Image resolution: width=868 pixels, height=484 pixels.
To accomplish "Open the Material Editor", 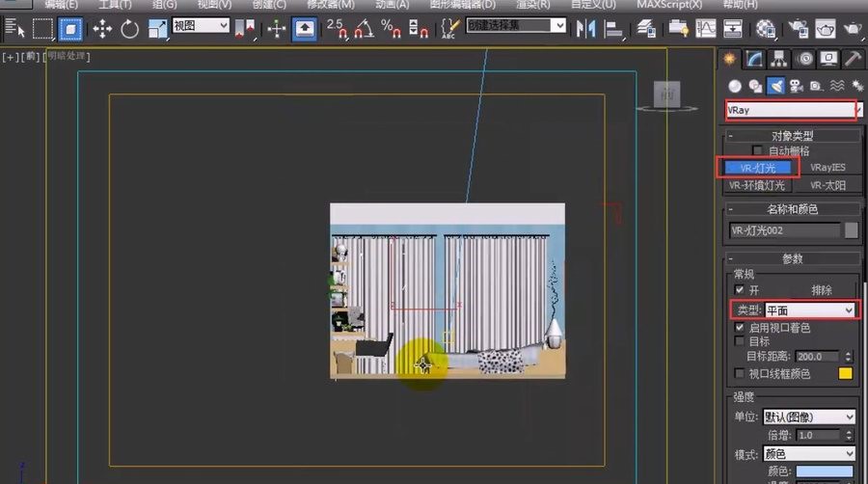I will click(766, 28).
